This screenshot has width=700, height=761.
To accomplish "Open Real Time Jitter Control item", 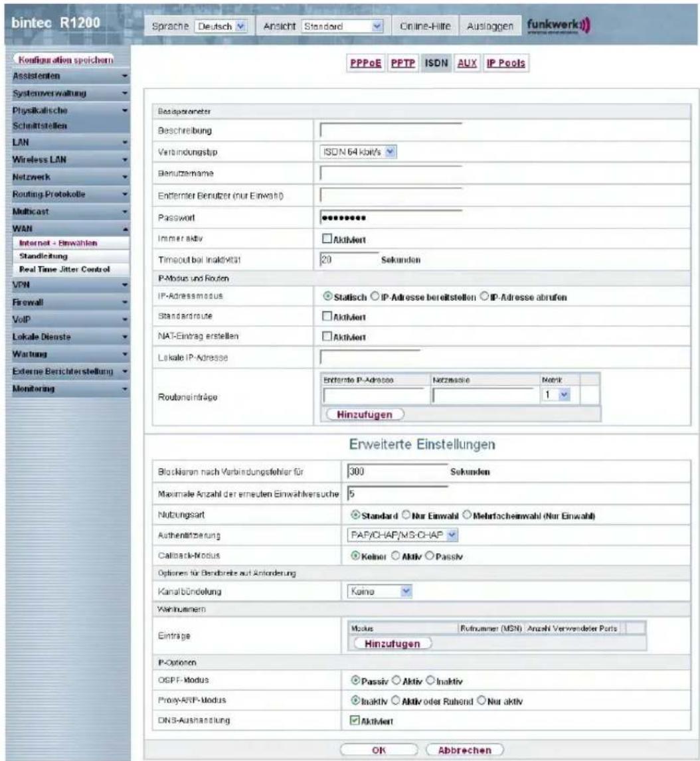I will pyautogui.click(x=71, y=269).
